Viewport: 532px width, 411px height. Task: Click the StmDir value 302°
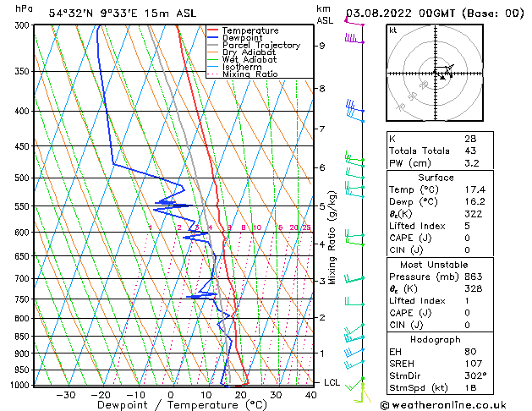pos(475,375)
